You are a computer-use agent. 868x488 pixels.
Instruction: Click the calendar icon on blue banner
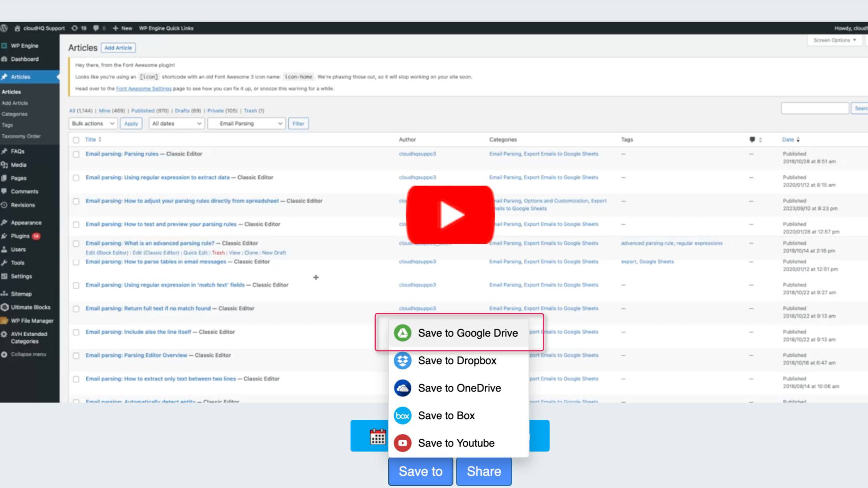378,436
